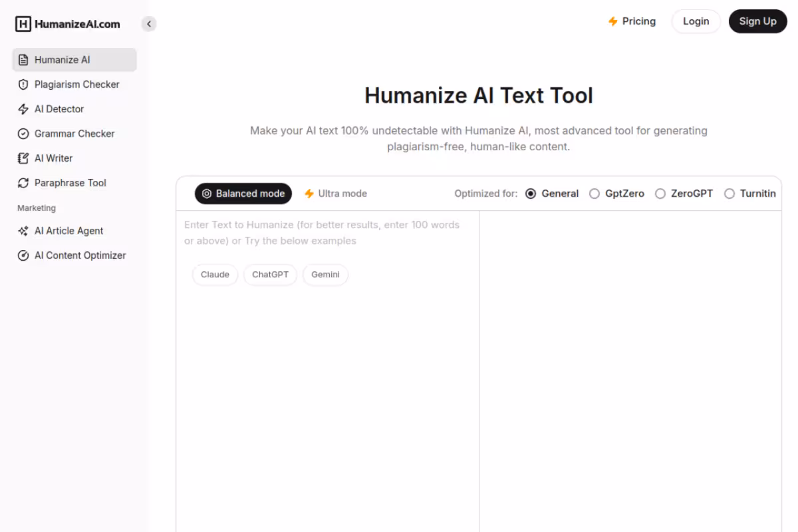The image size is (798, 532).
Task: Click the orange lightning icon beside Pricing
Action: (x=613, y=21)
